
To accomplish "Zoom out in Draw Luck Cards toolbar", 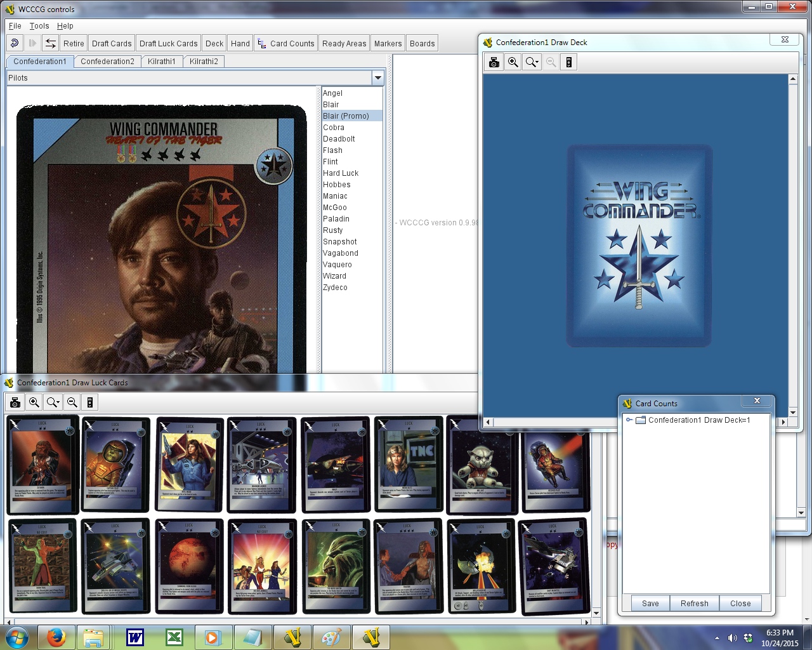I will 72,402.
